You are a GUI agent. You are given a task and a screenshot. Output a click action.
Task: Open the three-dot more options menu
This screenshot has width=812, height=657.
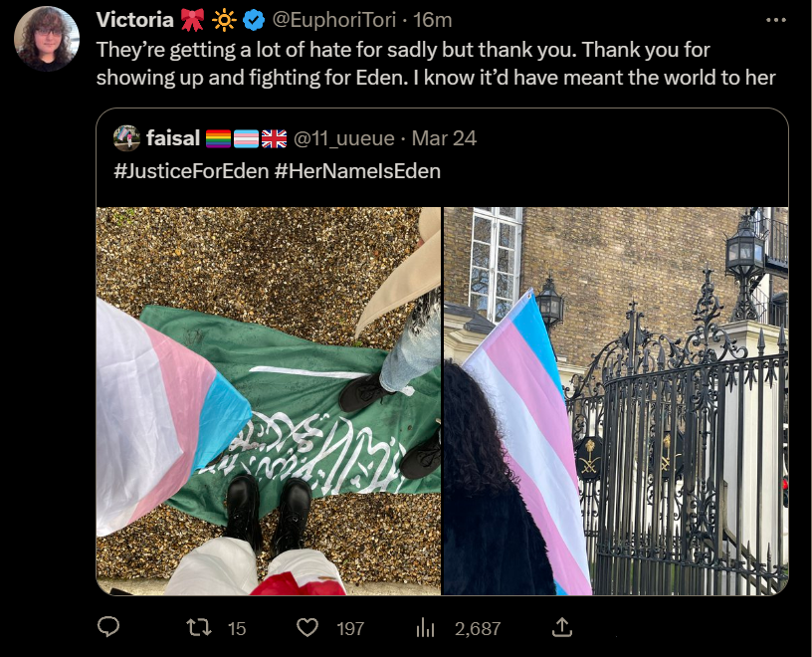[x=776, y=20]
